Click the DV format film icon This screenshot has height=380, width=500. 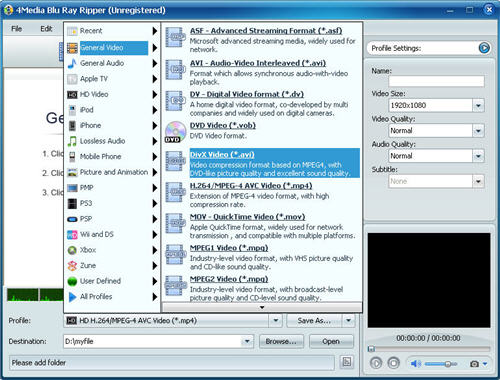(175, 100)
